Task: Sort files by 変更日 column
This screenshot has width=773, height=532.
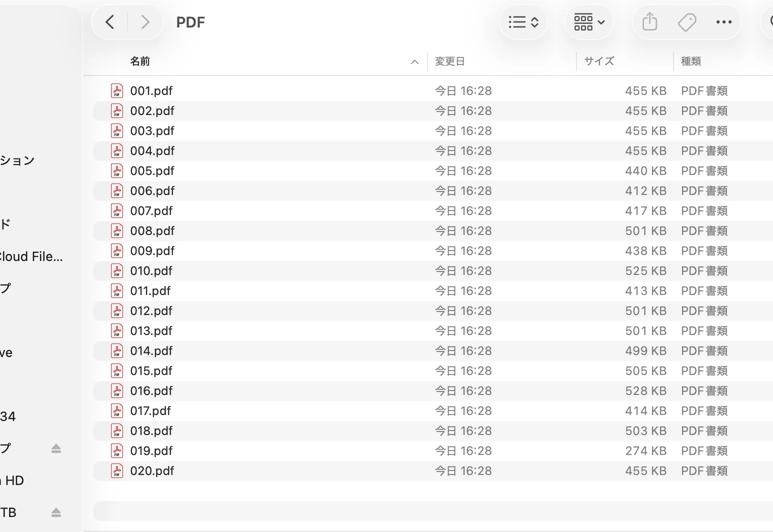Action: (450, 61)
